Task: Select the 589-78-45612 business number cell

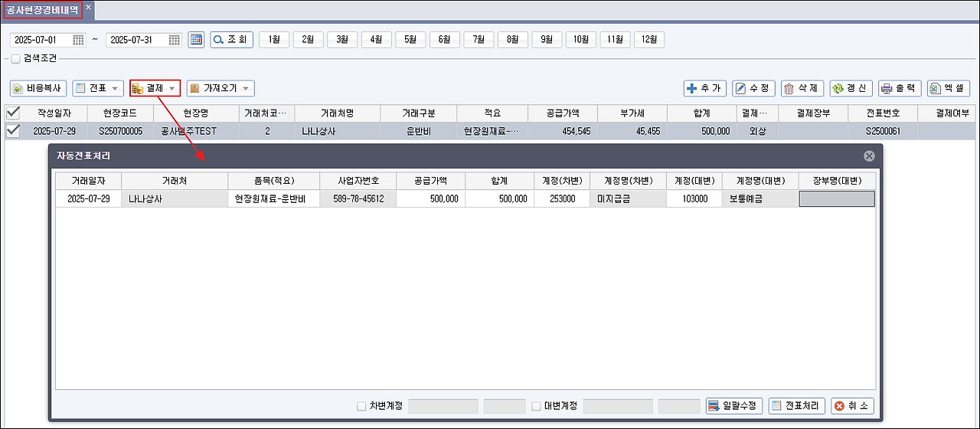Action: [358, 198]
